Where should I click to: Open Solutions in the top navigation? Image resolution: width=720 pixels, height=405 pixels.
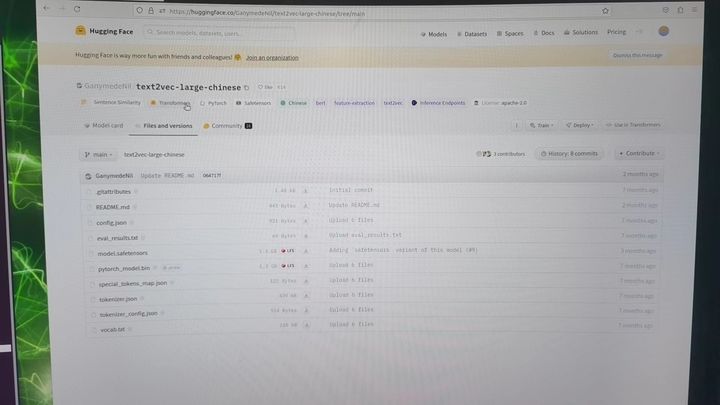pos(580,33)
